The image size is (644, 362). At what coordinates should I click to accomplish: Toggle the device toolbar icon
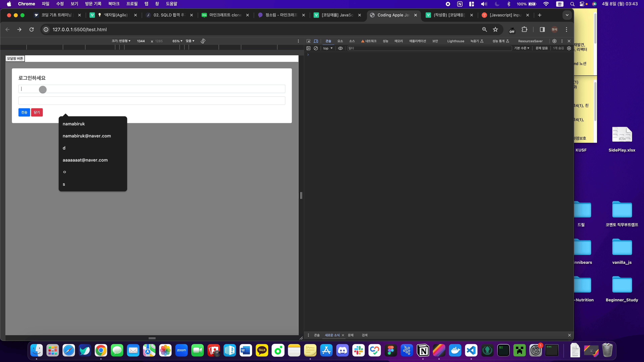316,41
